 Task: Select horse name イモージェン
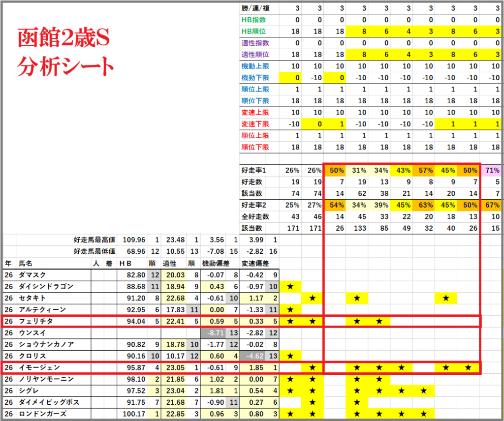pyautogui.click(x=39, y=367)
